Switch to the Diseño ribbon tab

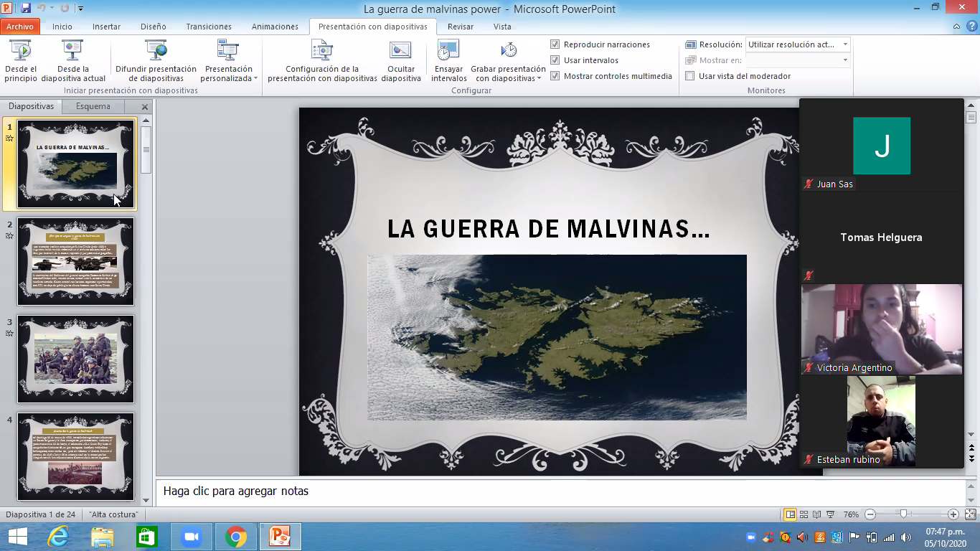click(154, 27)
